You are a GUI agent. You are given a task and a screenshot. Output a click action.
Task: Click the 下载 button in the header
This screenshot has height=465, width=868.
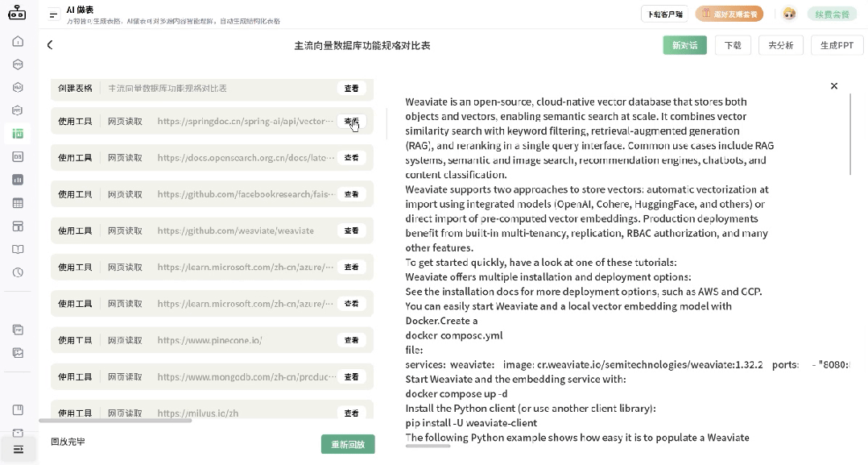[x=733, y=45]
